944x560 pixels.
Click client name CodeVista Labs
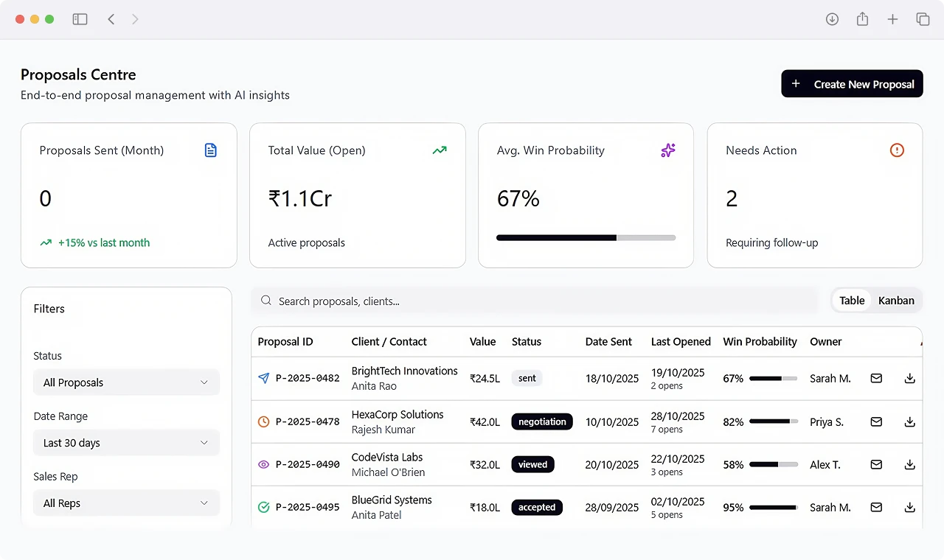pyautogui.click(x=387, y=457)
